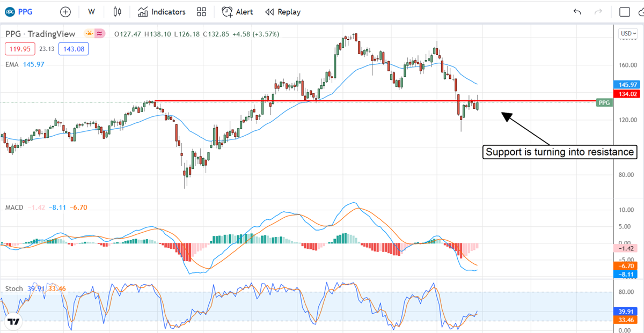Start bar Replay mode

(283, 12)
